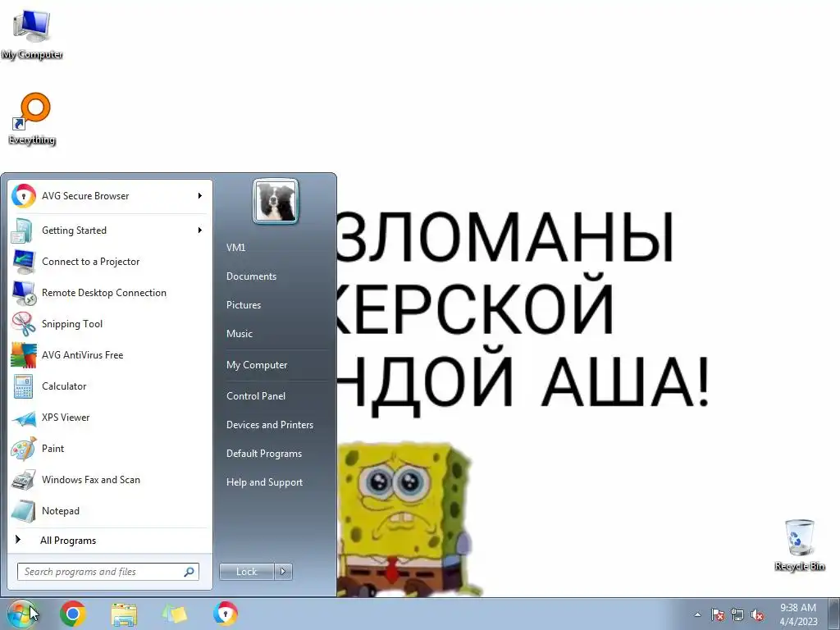Viewport: 840px width, 630px height.
Task: Click the Start orb button
Action: (x=22, y=614)
